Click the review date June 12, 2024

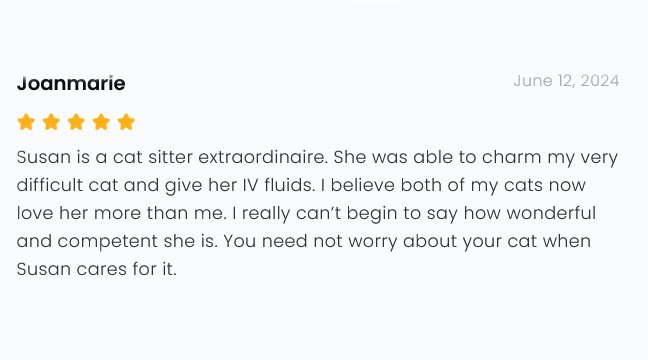tap(566, 81)
